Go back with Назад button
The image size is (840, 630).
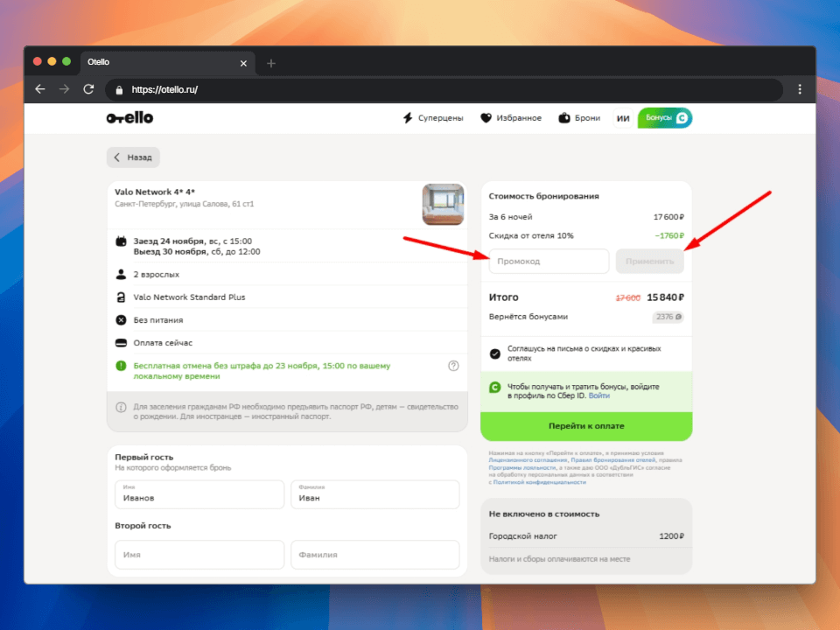click(x=133, y=157)
